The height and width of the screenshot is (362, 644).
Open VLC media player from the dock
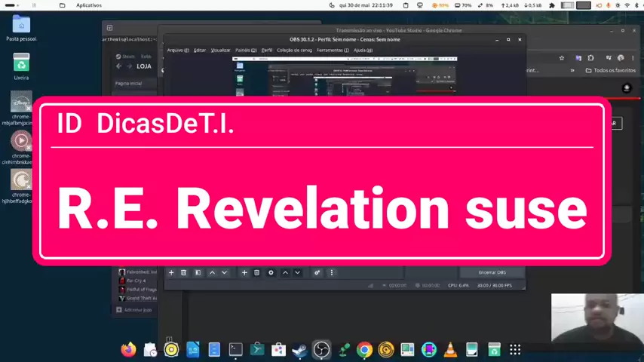click(x=450, y=349)
